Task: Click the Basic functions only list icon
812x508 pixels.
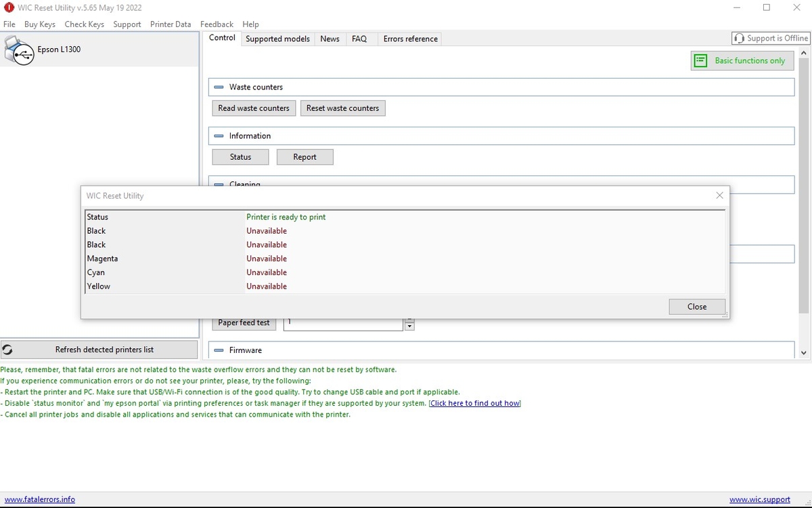Action: coord(701,60)
